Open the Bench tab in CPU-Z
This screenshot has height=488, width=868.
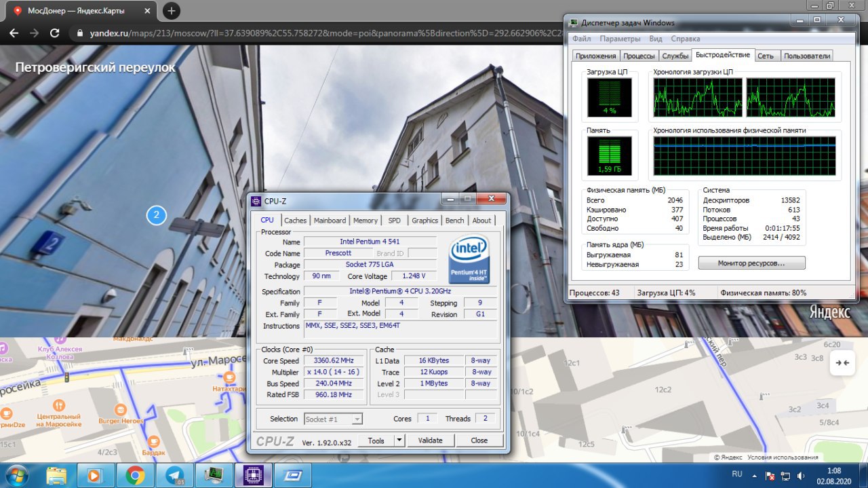[454, 220]
